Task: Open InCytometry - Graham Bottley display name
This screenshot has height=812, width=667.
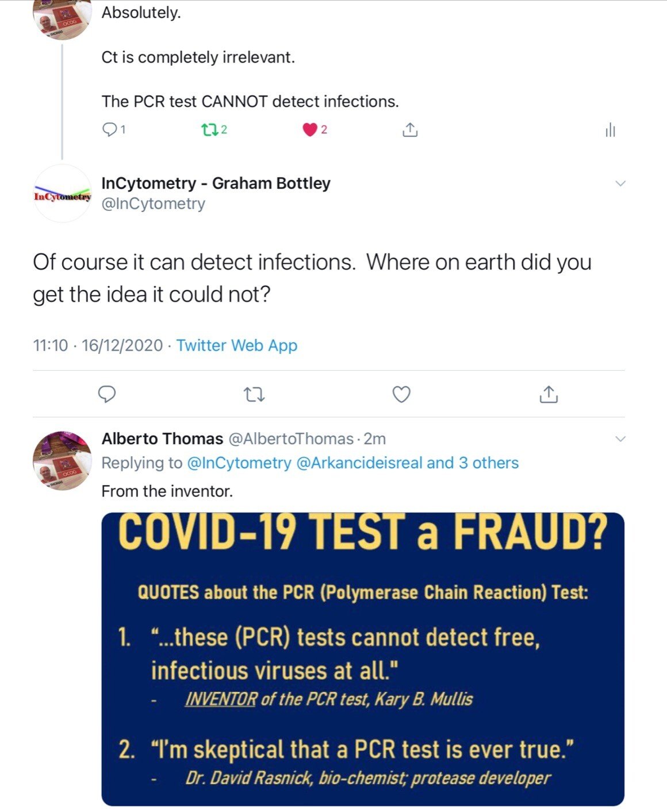Action: (x=216, y=183)
